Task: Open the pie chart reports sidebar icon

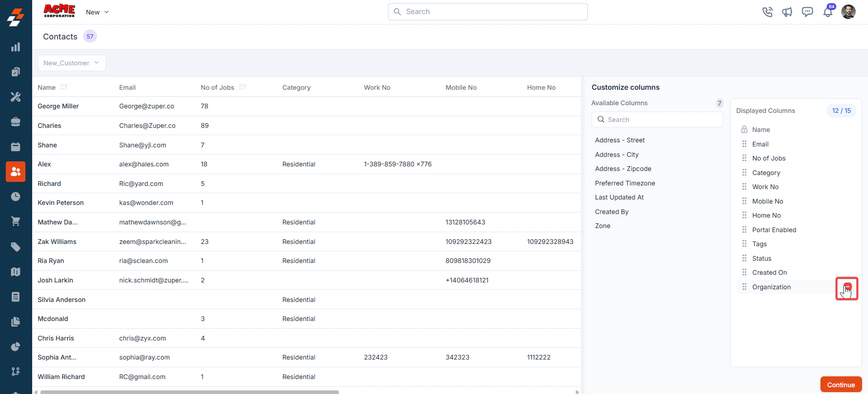Action: pyautogui.click(x=16, y=346)
